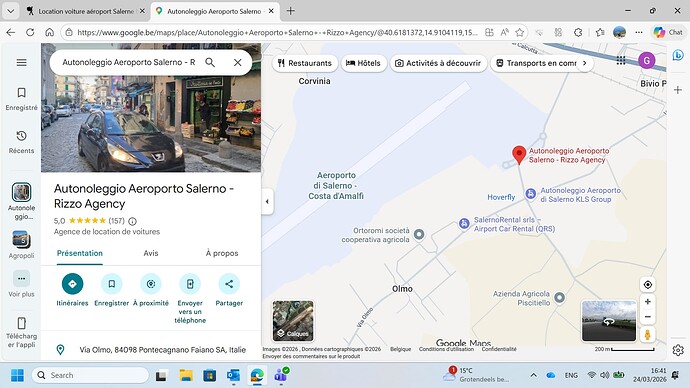Open Conditions d'utilisation link
Screen dimensions: 690x388
click(446, 349)
